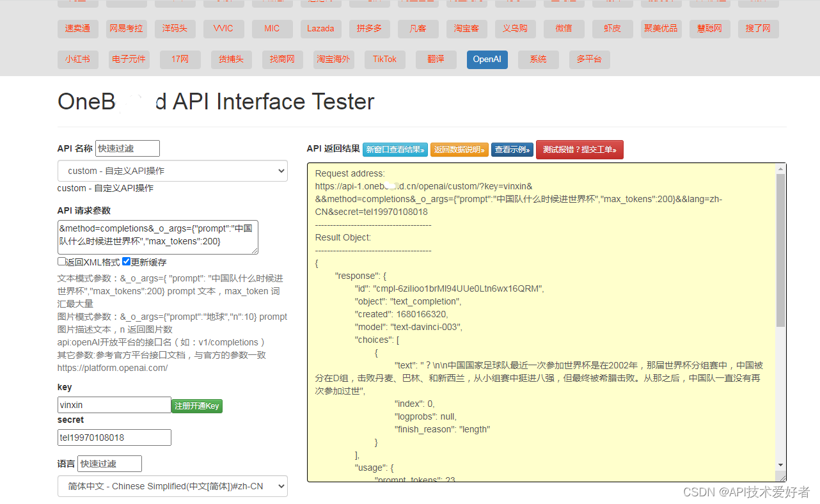This screenshot has height=504, width=820.
Task: Open the 凡客 tab
Action: coord(418,29)
